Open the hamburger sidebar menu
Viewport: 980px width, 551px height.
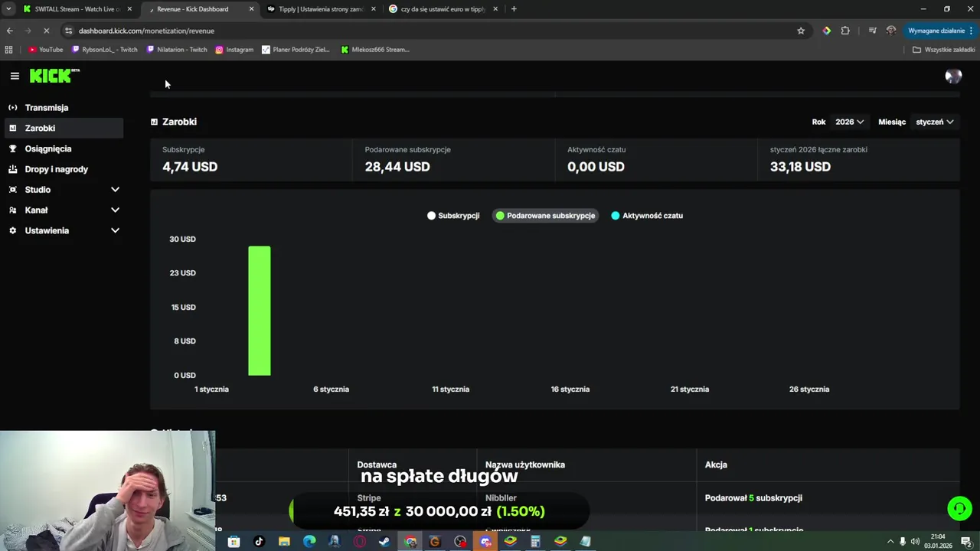coord(15,76)
